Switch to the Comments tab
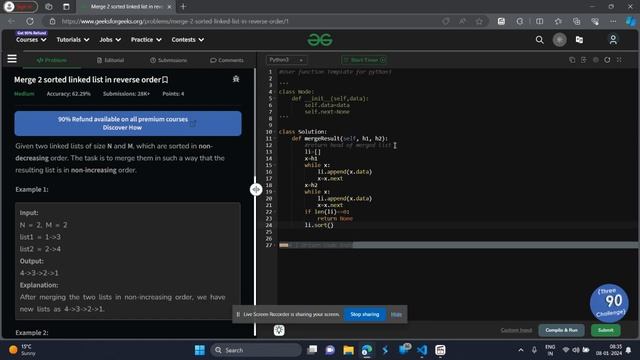This screenshot has height=360, width=640. click(227, 60)
